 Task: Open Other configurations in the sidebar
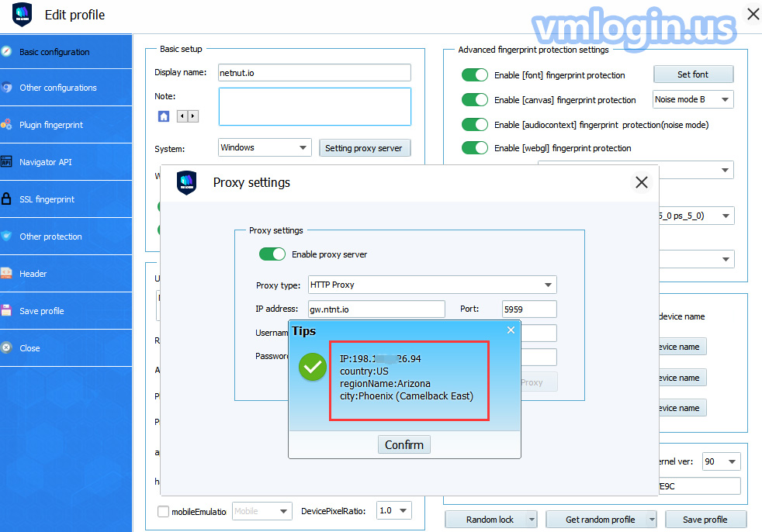pyautogui.click(x=58, y=88)
